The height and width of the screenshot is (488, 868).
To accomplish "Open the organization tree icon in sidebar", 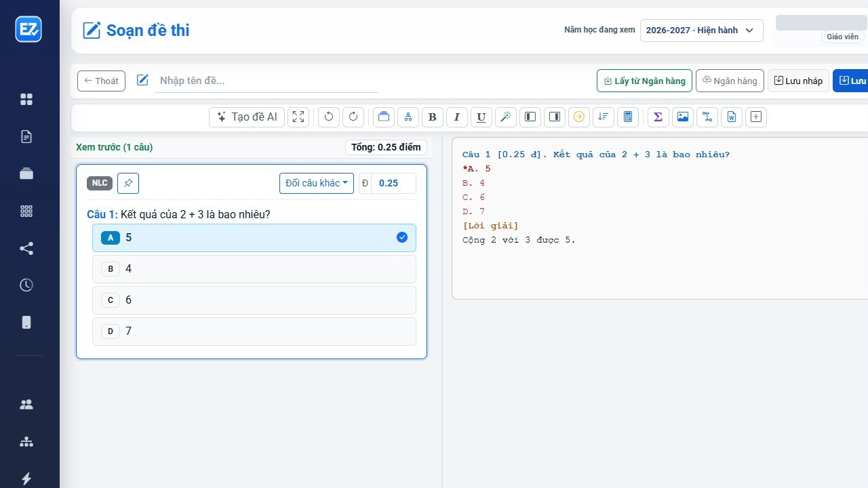I will [x=26, y=442].
